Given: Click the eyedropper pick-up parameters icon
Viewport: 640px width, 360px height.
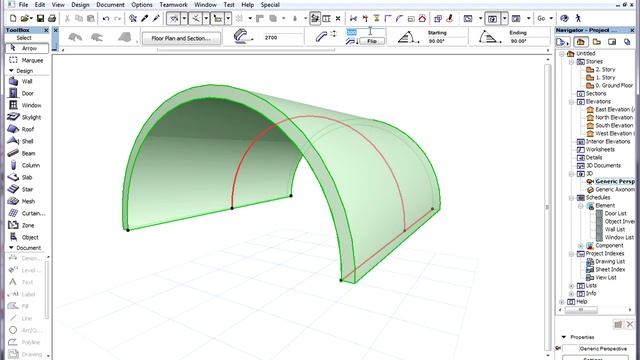Looking at the screenshot, I should click(144, 18).
